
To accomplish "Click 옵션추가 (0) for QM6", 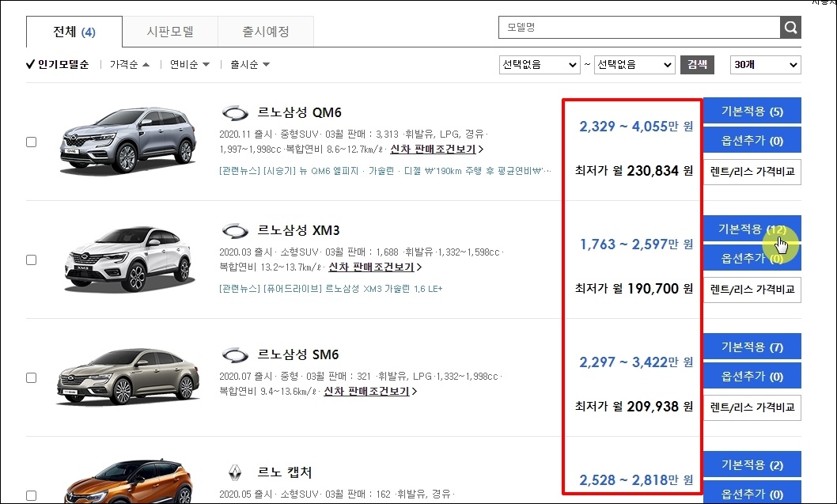I will (x=752, y=140).
